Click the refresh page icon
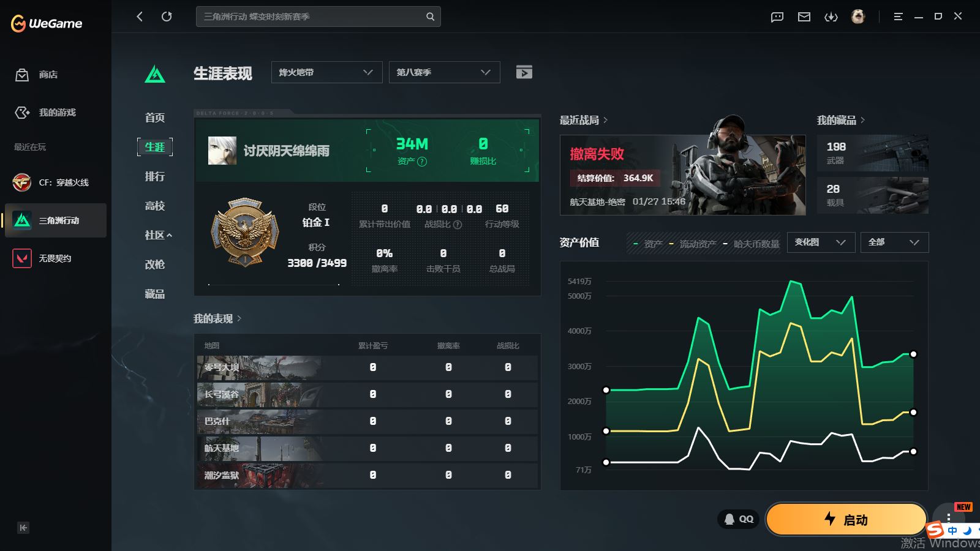The width and height of the screenshot is (980, 551). (x=167, y=17)
